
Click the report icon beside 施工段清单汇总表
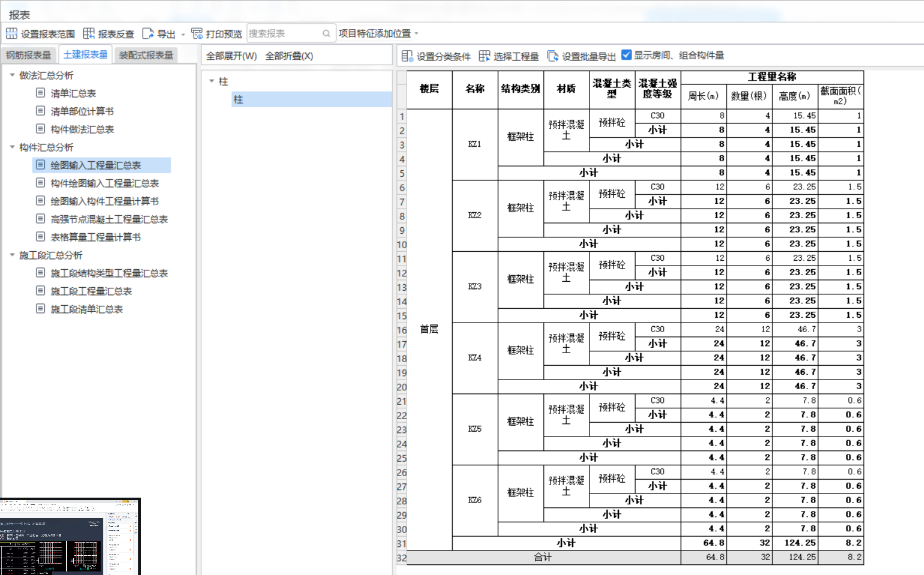pyautogui.click(x=40, y=308)
